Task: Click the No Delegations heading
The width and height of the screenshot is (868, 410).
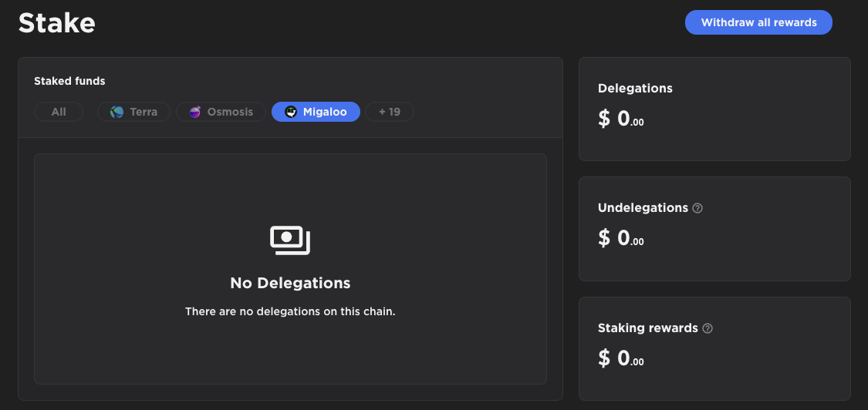Action: 290,283
